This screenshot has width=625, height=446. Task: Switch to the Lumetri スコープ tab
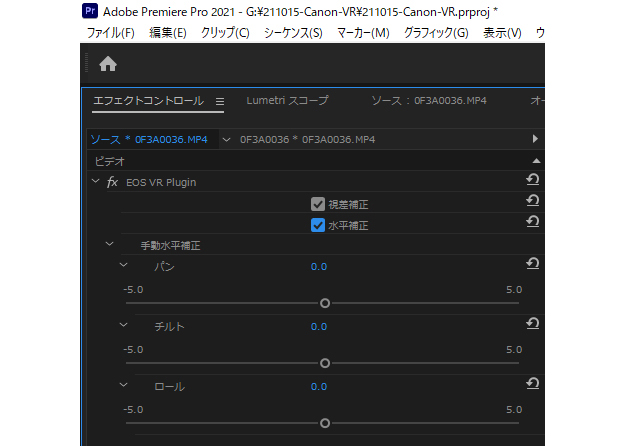click(287, 101)
